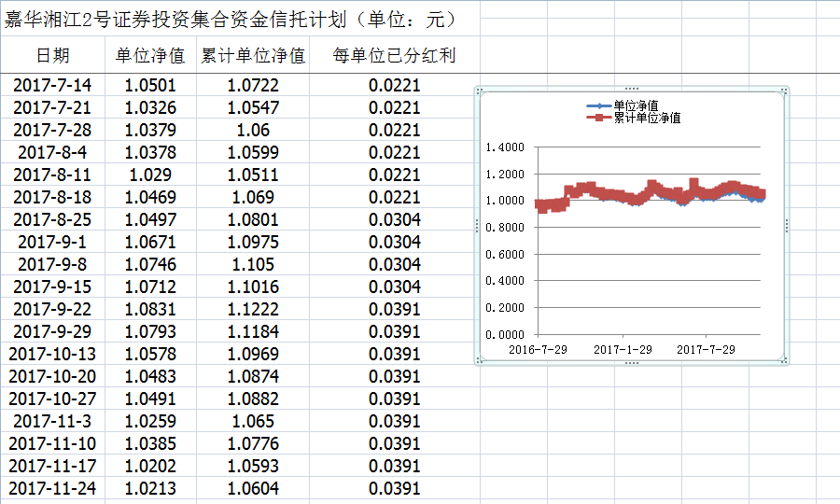Click the chart's bottom-center resize handle
The height and width of the screenshot is (504, 840).
(x=632, y=363)
